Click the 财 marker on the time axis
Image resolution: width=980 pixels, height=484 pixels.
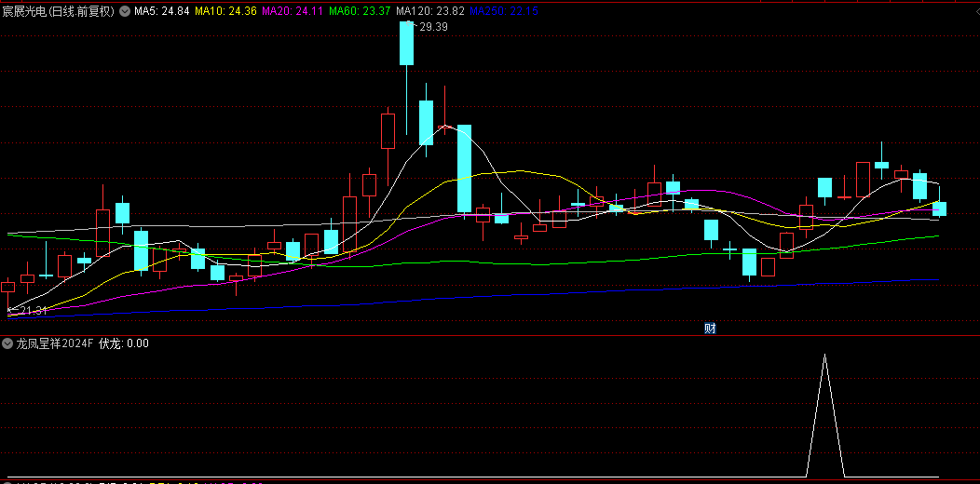pos(710,329)
